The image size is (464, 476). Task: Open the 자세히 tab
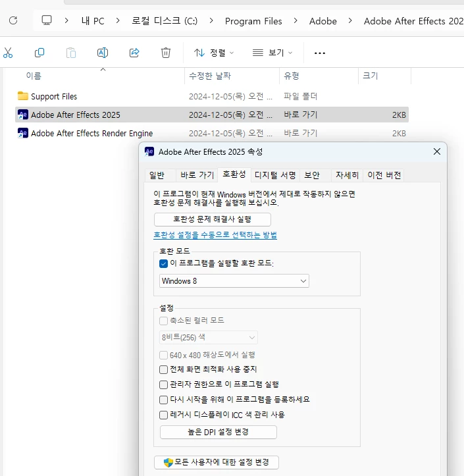(x=347, y=175)
